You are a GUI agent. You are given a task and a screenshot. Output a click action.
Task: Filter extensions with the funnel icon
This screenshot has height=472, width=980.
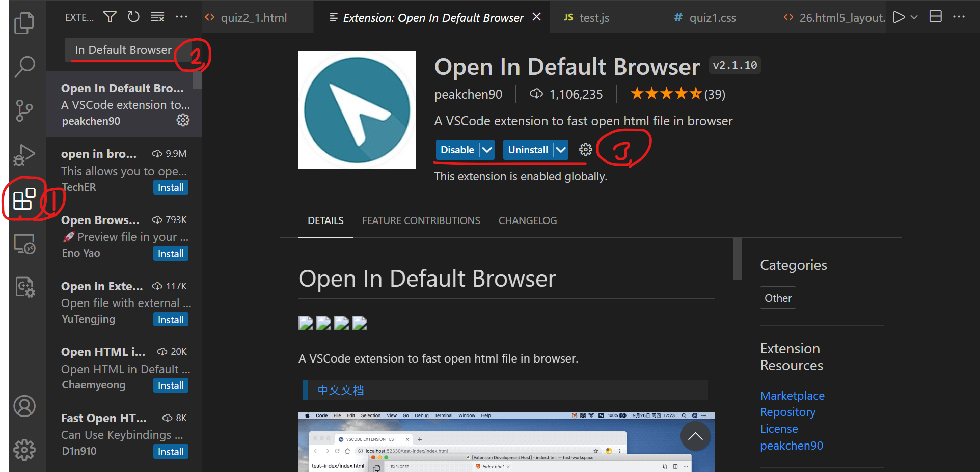110,17
